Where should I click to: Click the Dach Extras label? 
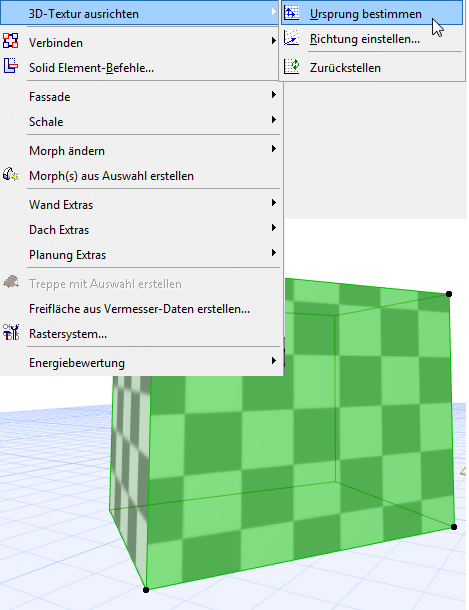[x=59, y=230]
